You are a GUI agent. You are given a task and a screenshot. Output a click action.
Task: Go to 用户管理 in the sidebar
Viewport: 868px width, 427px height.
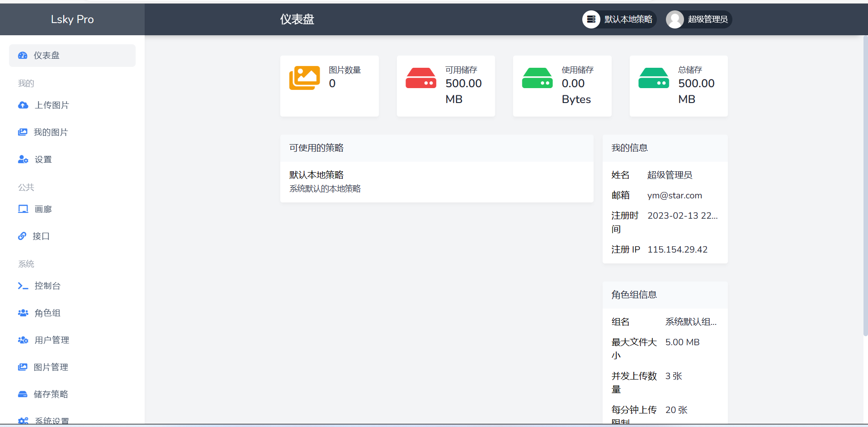(52, 340)
